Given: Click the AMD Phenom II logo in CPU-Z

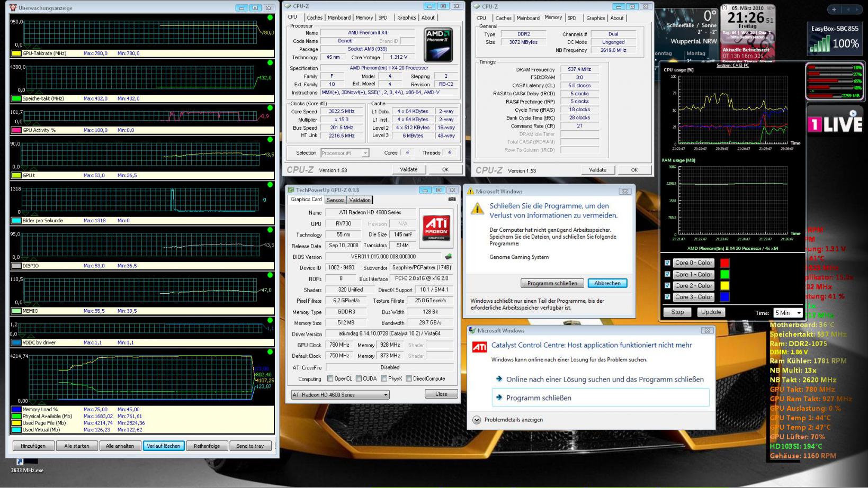Looking at the screenshot, I should coord(438,45).
